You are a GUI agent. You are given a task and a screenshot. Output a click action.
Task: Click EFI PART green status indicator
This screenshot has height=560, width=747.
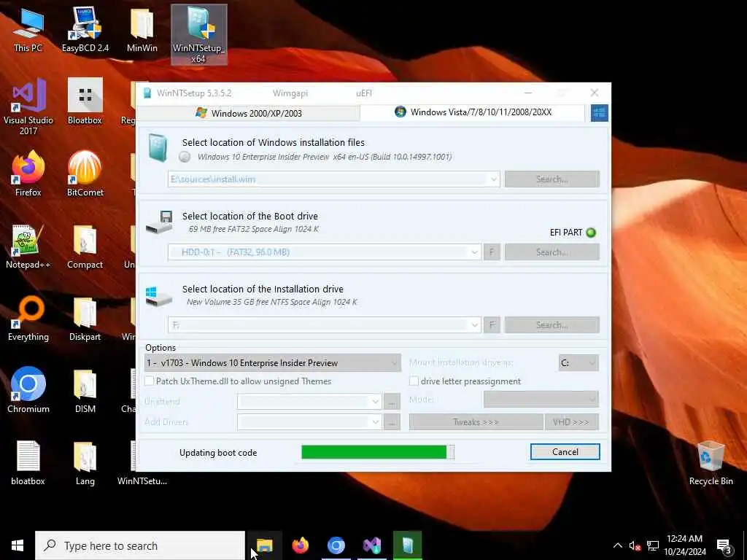[591, 233]
